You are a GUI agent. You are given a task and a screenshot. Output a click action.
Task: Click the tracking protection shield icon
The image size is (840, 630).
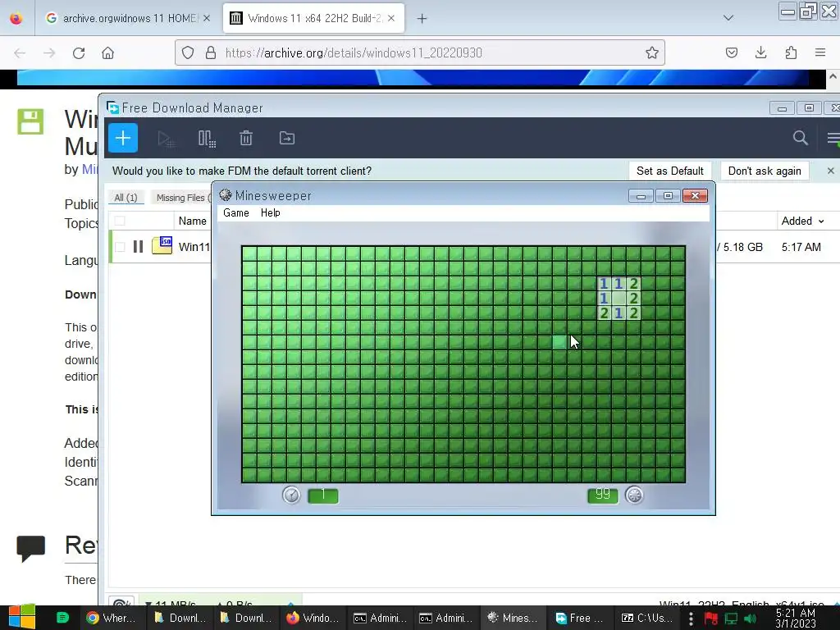point(188,52)
